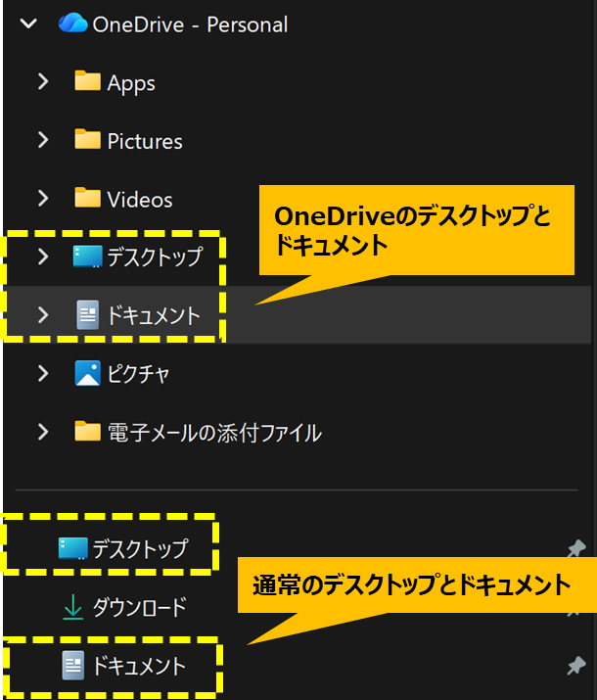This screenshot has height=700, width=597.
Task: Open the Apps folder icon
Action: pyautogui.click(x=88, y=83)
